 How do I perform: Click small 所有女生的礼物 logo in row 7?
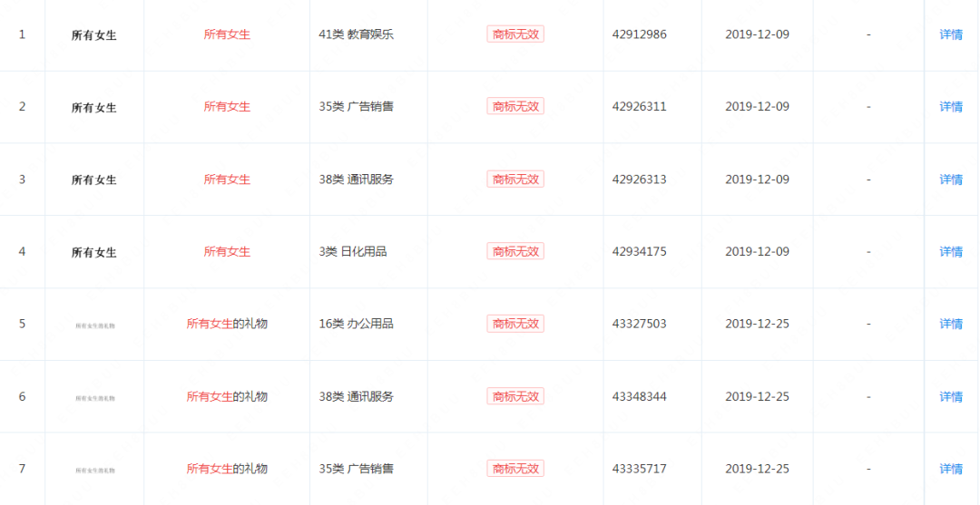[x=95, y=470]
